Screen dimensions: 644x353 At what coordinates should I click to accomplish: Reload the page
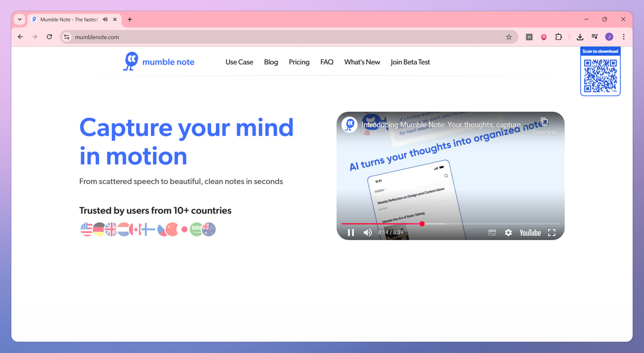(49, 37)
